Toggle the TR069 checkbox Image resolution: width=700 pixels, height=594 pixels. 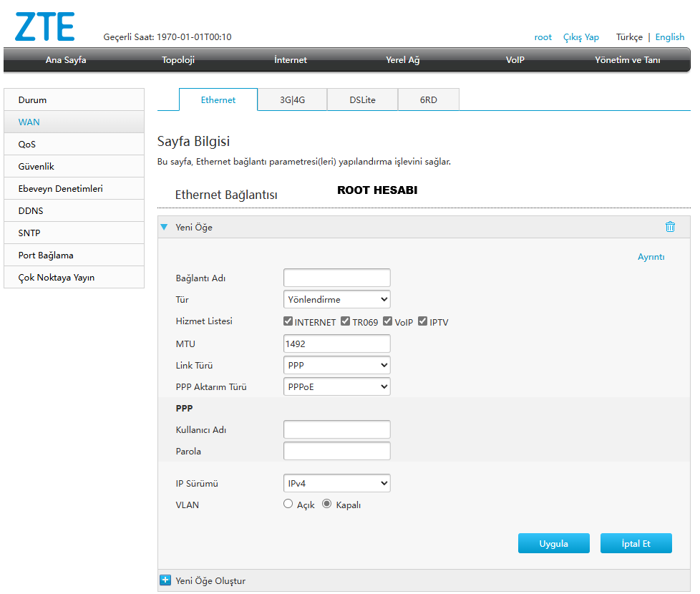pos(345,321)
